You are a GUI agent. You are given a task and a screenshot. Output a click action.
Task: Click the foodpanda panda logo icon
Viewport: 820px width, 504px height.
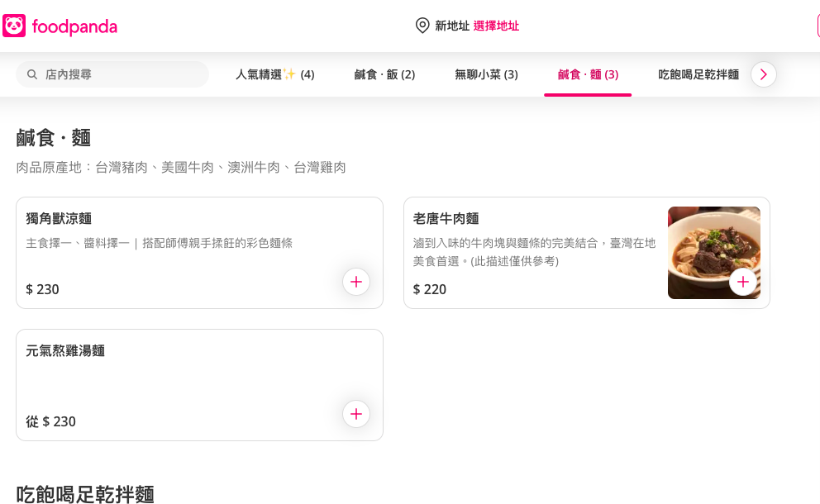pos(14,26)
